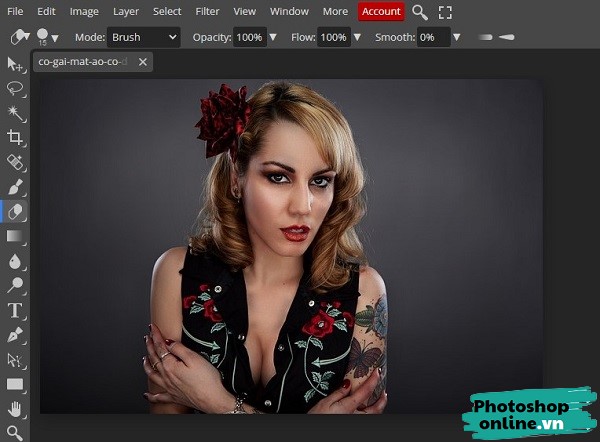Select the Move tool

click(15, 65)
